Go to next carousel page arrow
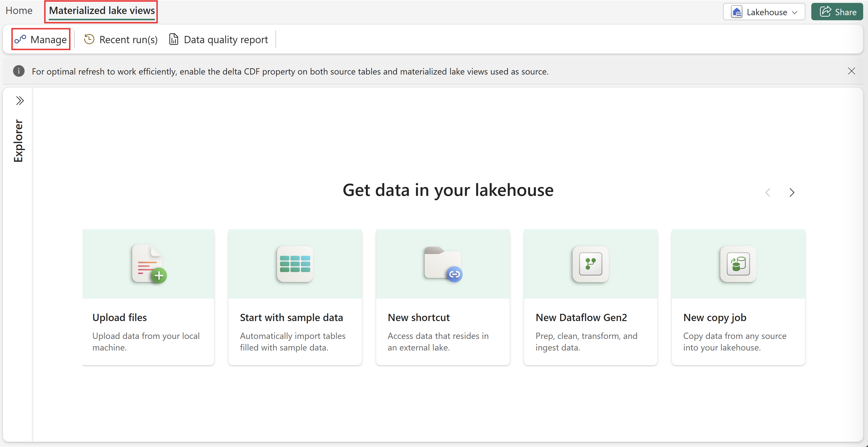This screenshot has width=868, height=447. 792,192
